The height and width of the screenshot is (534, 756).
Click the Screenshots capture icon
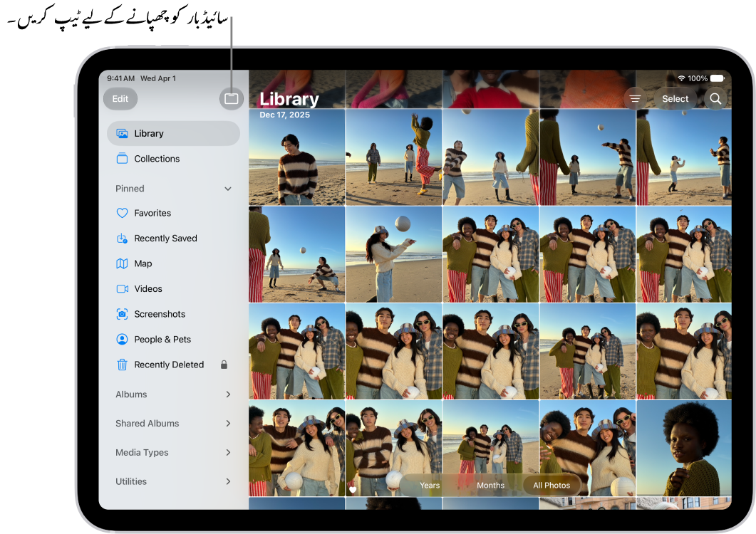click(x=123, y=314)
